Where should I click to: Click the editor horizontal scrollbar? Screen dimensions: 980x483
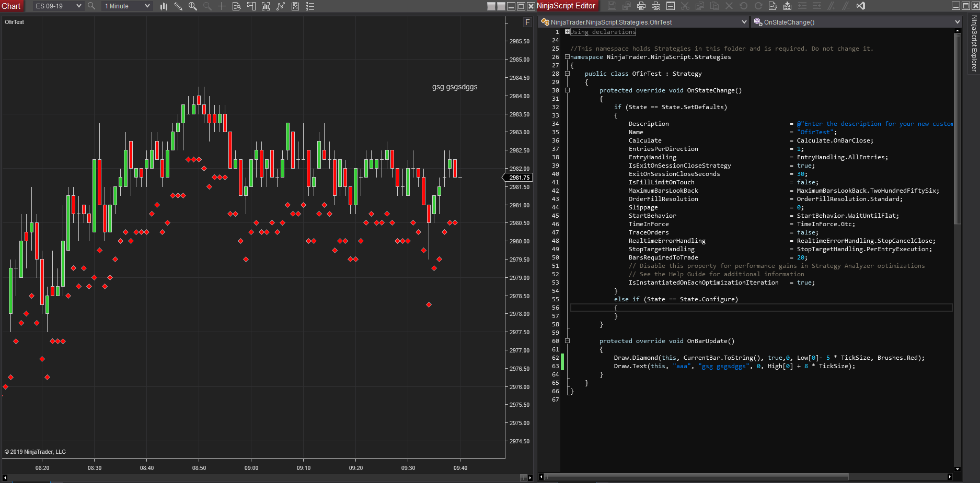tap(695, 477)
